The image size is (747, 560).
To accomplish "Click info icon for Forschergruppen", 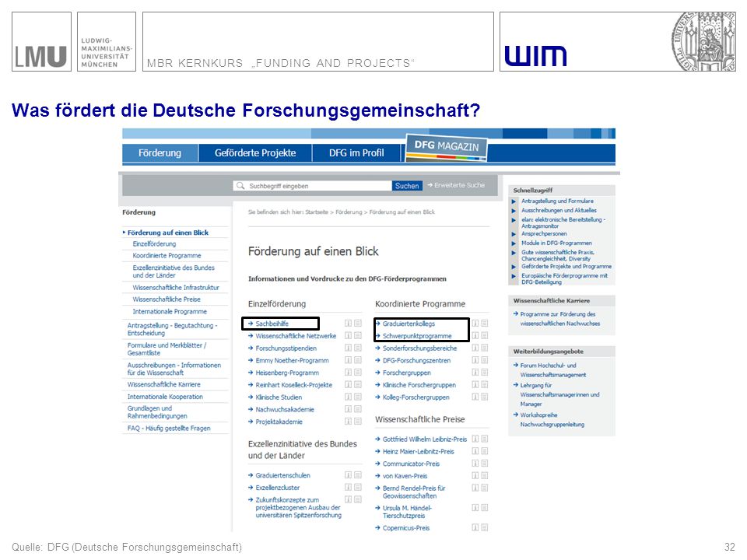I will (x=475, y=373).
